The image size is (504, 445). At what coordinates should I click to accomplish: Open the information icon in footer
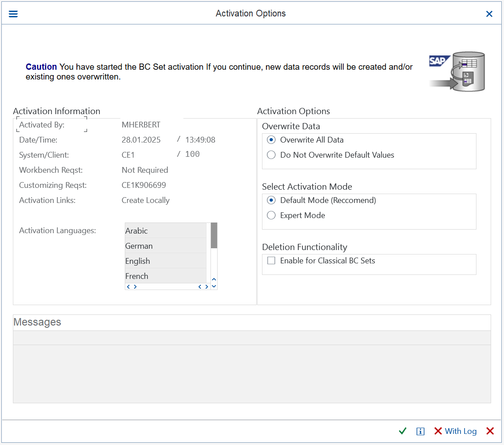click(421, 431)
